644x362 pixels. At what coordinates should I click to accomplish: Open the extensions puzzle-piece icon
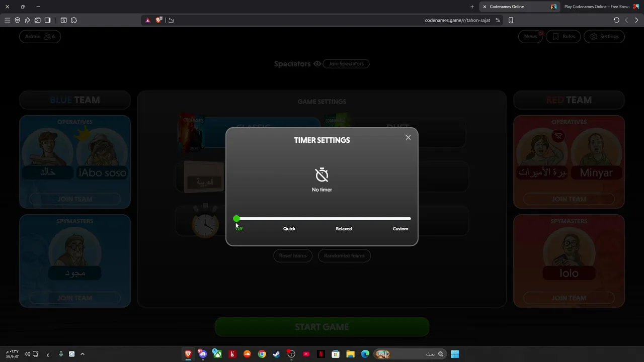[74, 20]
